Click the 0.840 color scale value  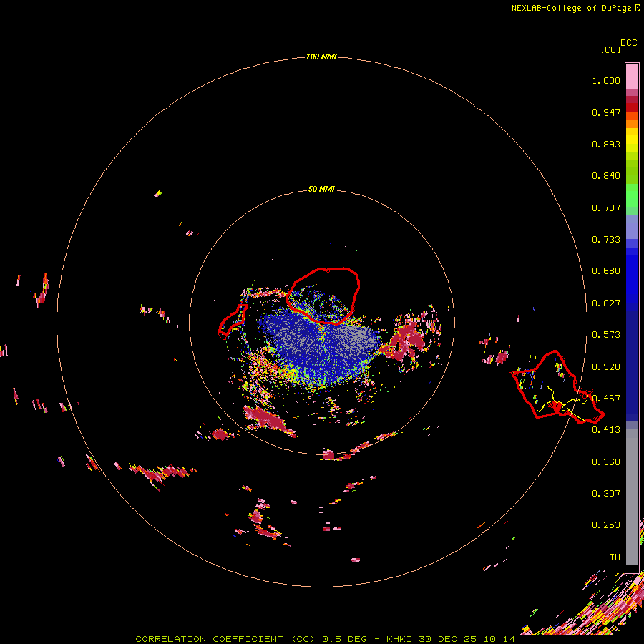[606, 176]
